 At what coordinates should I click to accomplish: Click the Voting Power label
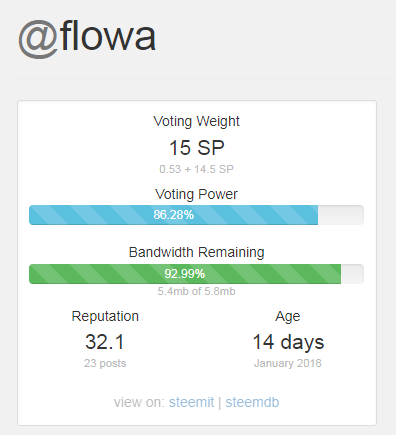pos(196,194)
